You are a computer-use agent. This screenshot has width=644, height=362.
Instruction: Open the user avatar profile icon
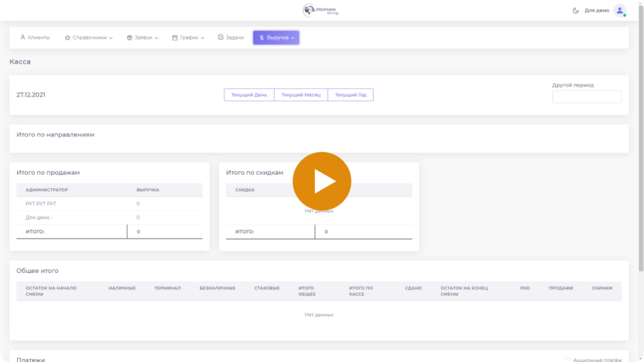(619, 11)
